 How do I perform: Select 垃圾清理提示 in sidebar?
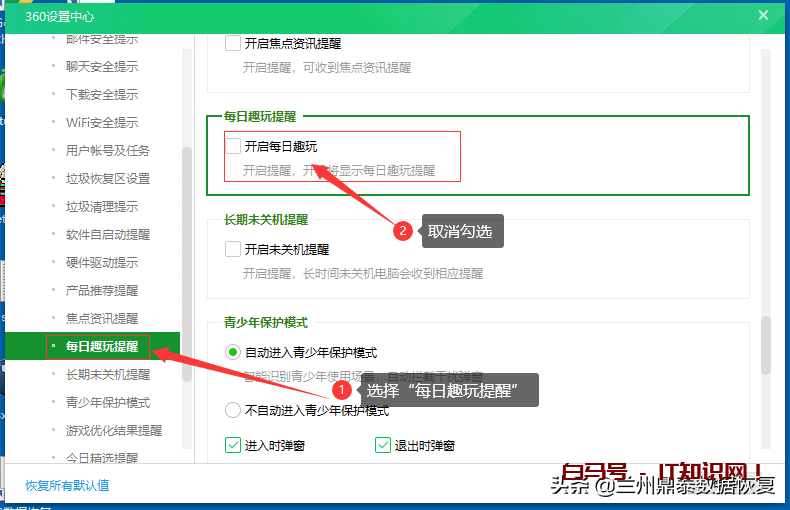click(102, 207)
